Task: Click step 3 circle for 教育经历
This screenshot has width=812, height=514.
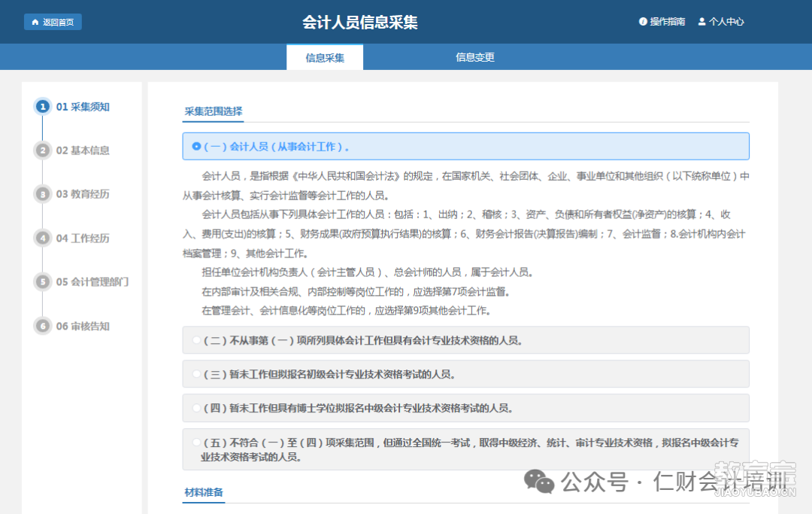Action: [42, 194]
